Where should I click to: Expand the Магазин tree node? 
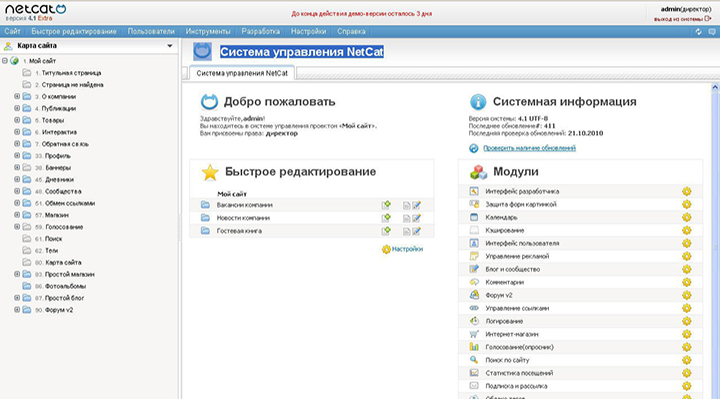tap(17, 215)
